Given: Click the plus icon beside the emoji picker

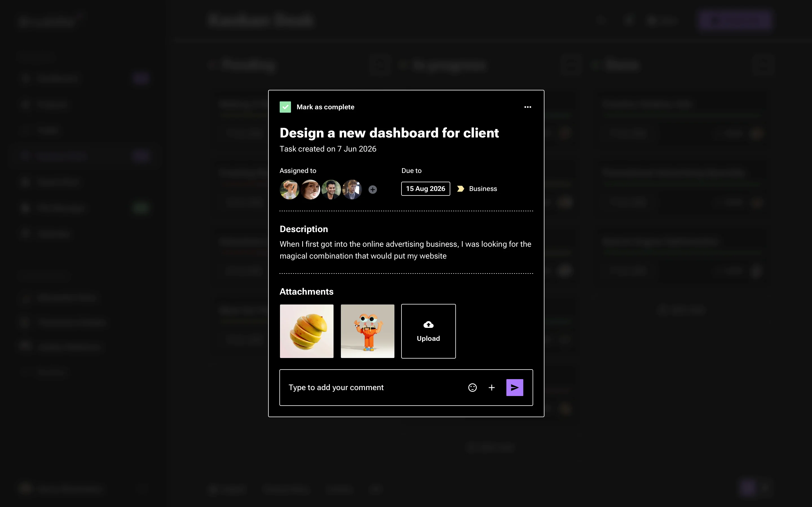Looking at the screenshot, I should point(491,387).
